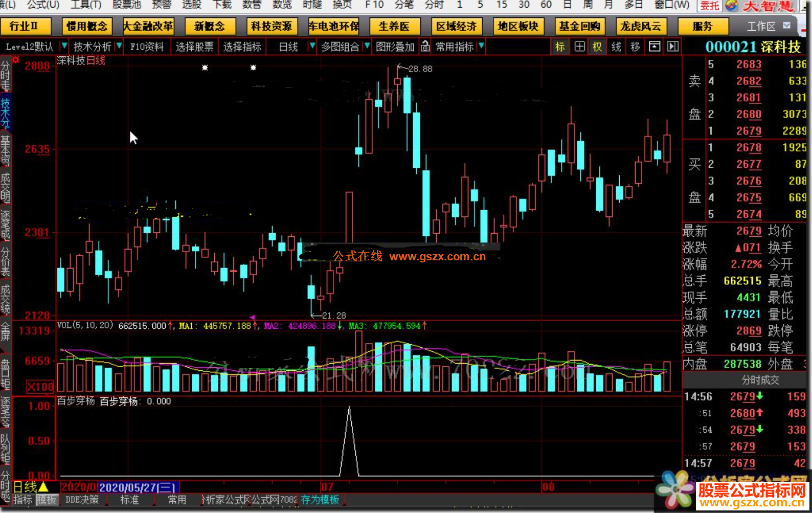
Task: Expand the Level2默认 dropdown arrow
Action: [x=64, y=47]
